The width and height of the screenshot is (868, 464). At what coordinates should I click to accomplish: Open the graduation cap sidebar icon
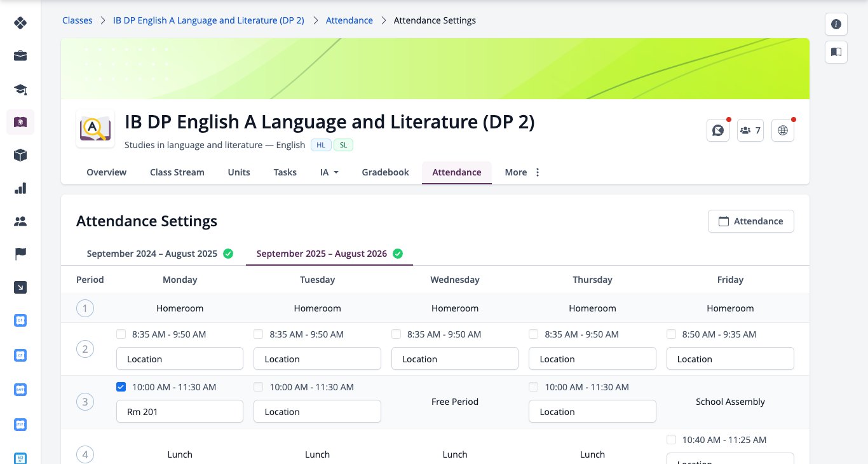coord(20,89)
